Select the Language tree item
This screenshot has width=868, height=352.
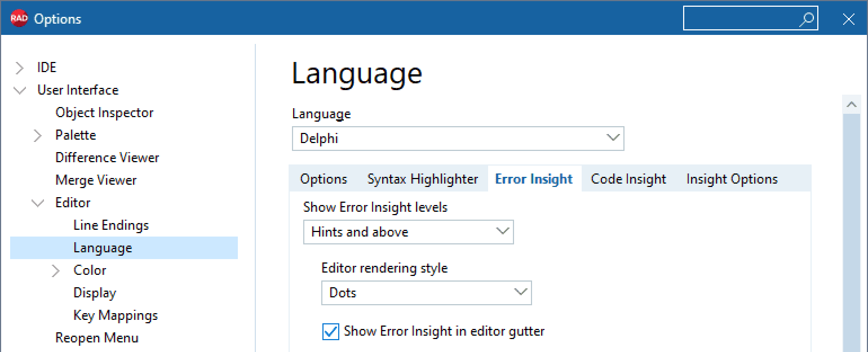(x=124, y=248)
